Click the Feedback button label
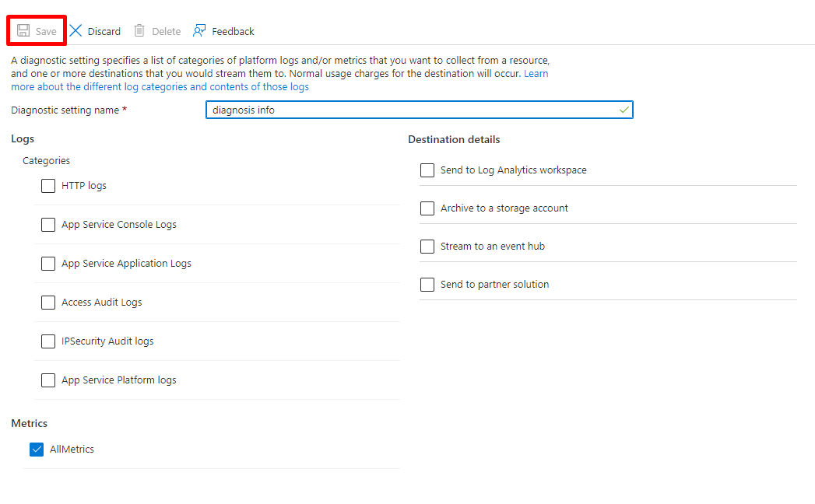This screenshot has height=504, width=815. point(233,32)
